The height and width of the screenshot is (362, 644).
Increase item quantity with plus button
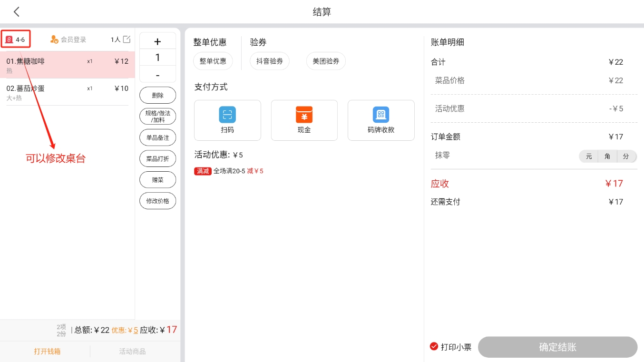(x=157, y=42)
